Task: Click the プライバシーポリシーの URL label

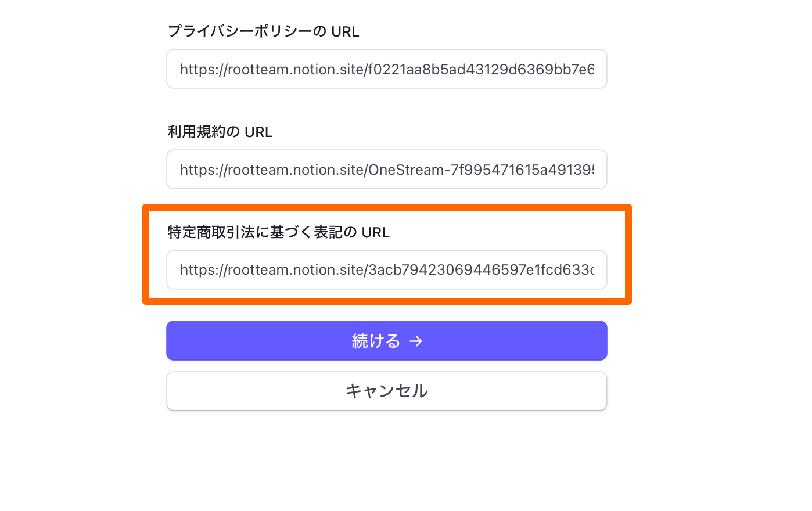Action: (263, 31)
